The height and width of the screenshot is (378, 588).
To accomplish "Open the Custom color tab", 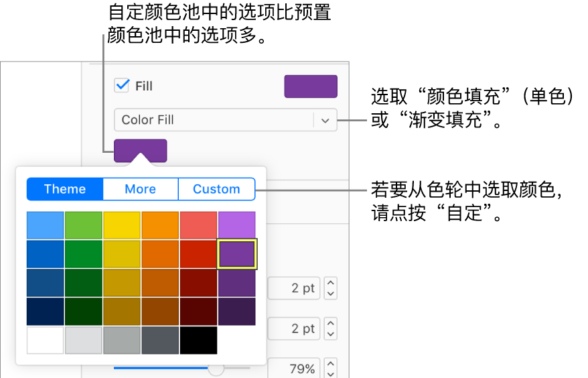I will (x=216, y=189).
